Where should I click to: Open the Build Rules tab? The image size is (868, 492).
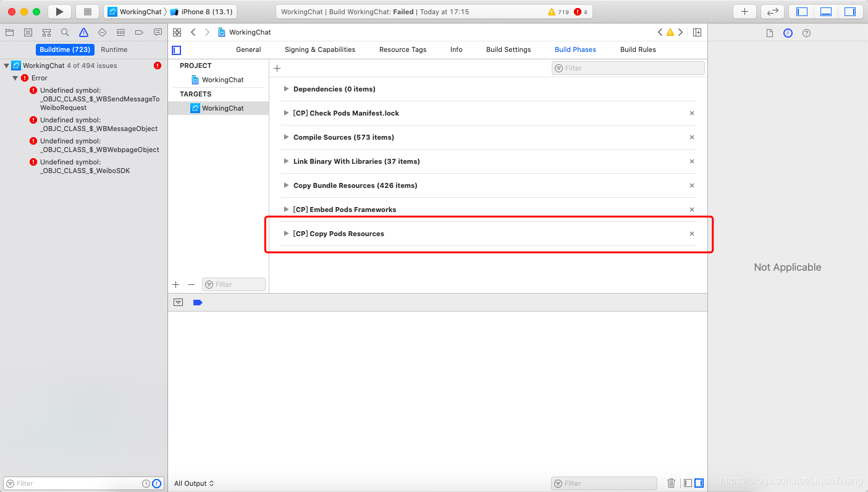[638, 49]
